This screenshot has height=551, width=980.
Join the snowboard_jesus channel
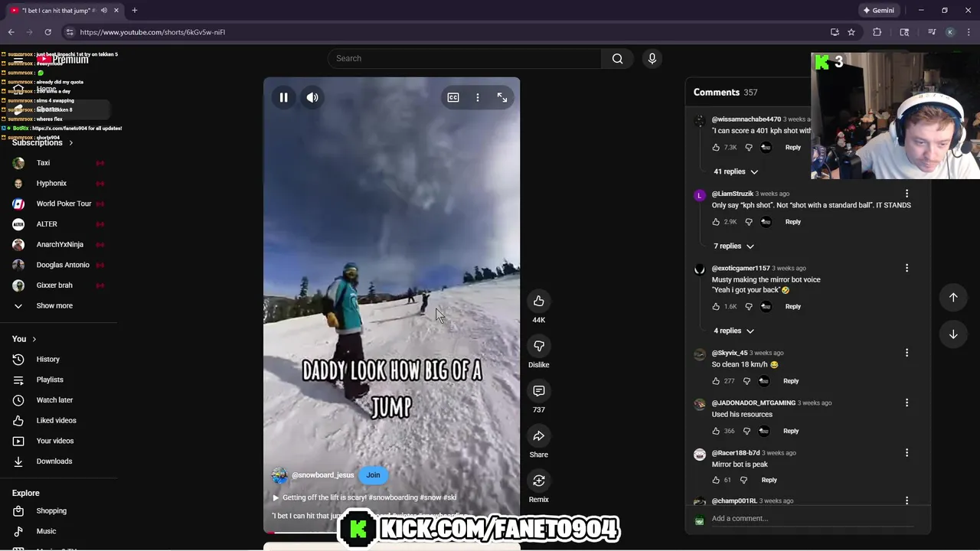(373, 475)
